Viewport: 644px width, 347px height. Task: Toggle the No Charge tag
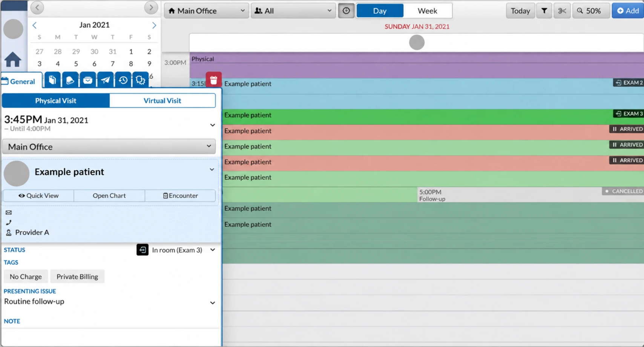click(x=26, y=277)
